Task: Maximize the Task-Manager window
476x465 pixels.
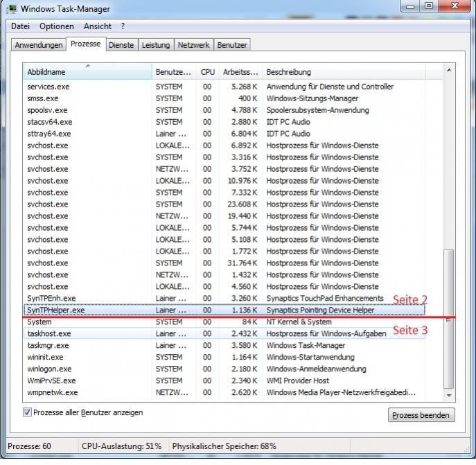Action: click(x=429, y=6)
